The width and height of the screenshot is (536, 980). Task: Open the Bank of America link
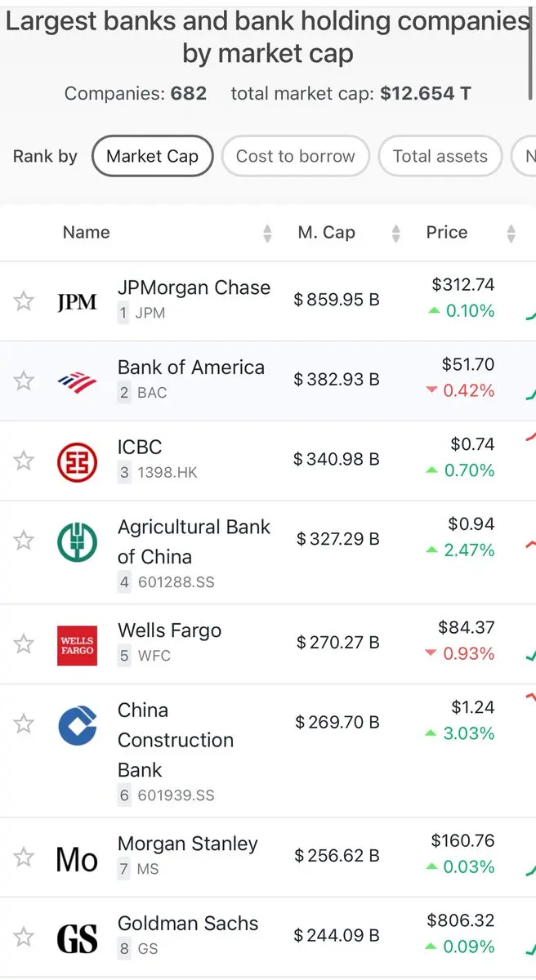point(191,367)
